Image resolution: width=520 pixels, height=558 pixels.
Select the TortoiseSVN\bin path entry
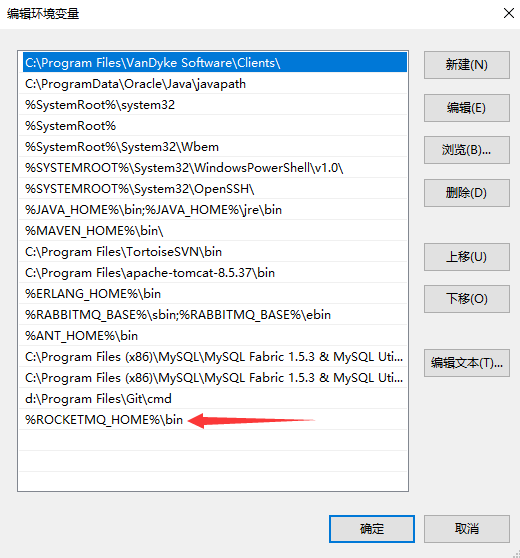(213, 252)
